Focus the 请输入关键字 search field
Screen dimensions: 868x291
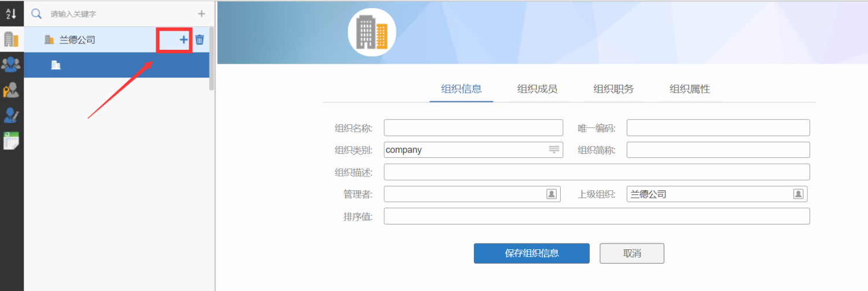tap(119, 13)
